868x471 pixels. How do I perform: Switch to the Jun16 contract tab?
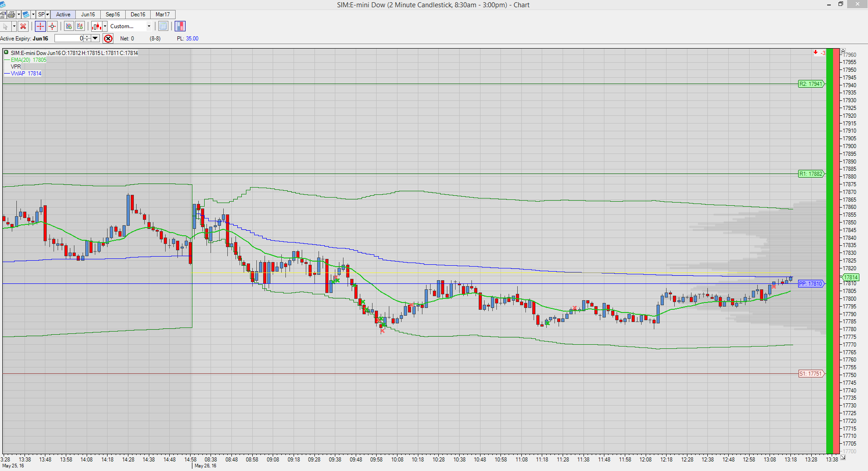pos(88,15)
